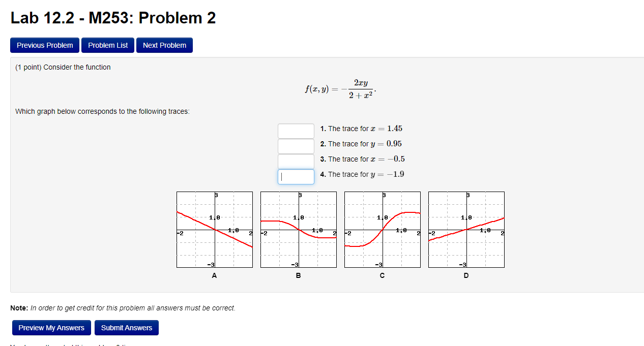Select the graph labeled C

(382, 229)
